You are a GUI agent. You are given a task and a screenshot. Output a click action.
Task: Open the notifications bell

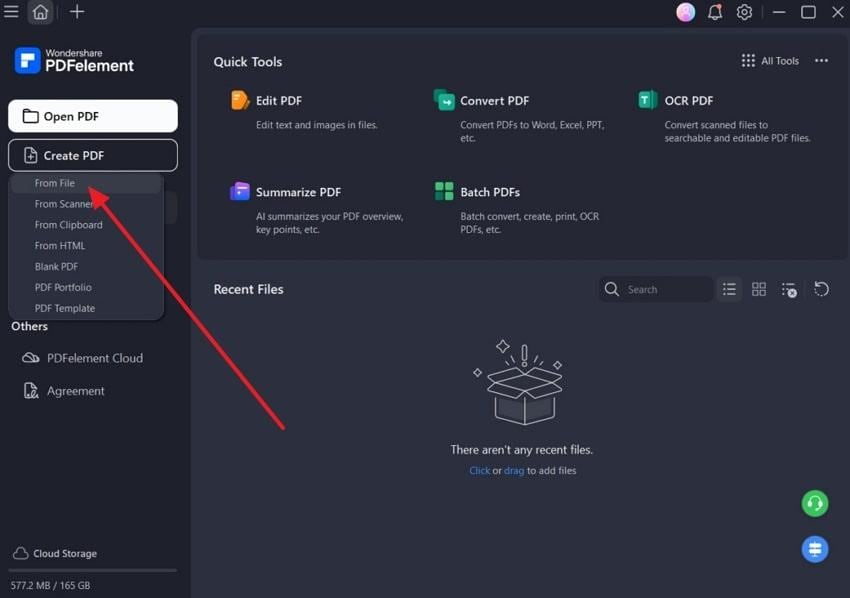(x=715, y=12)
